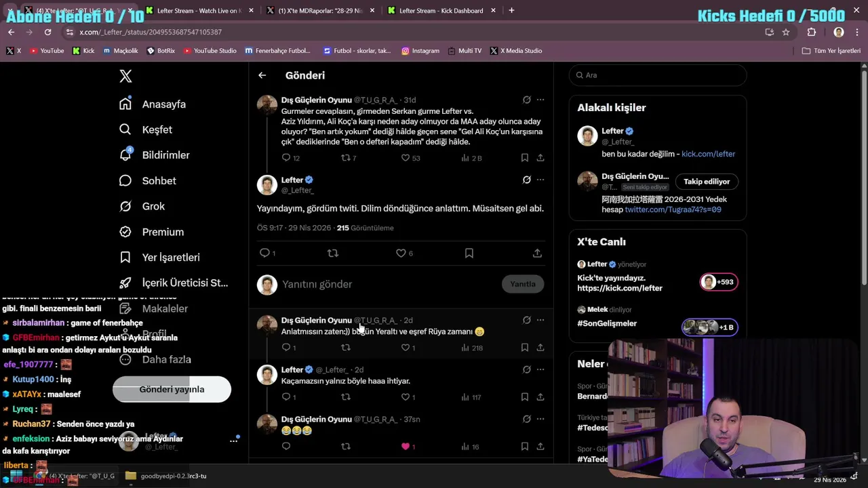Bookmark the Anlatmıssın zaten reply
The height and width of the screenshot is (488, 868).
tap(525, 348)
